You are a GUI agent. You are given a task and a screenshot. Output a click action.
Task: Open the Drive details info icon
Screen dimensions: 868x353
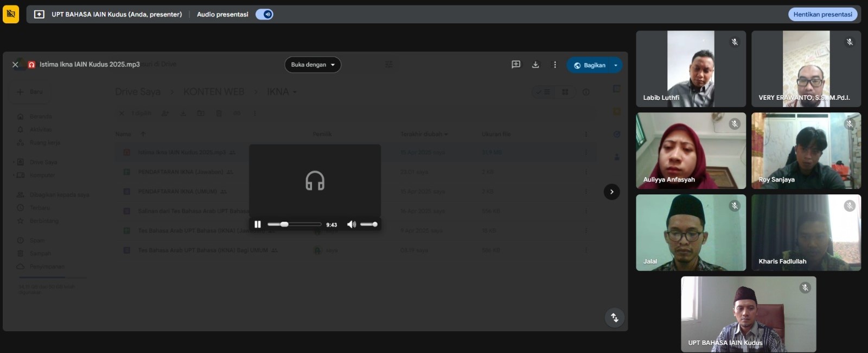586,92
